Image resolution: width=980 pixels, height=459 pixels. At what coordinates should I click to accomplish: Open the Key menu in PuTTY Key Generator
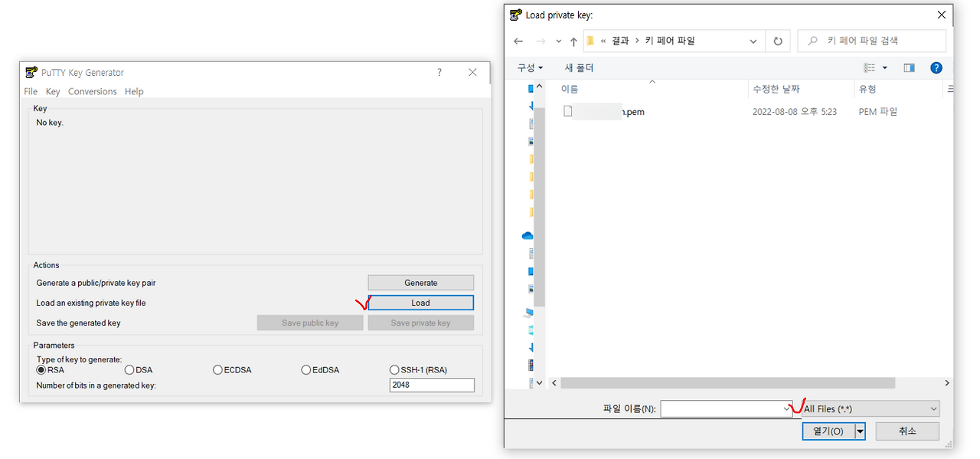coord(53,91)
